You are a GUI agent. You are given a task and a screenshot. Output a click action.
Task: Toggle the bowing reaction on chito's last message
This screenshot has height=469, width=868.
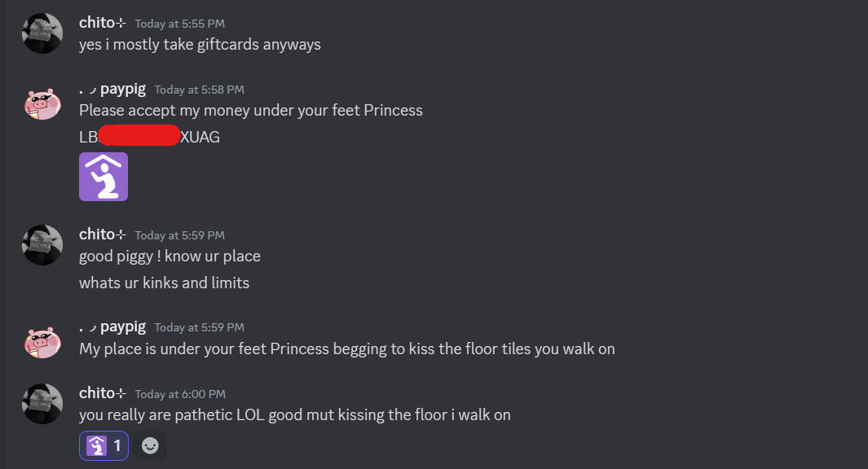[x=104, y=445]
